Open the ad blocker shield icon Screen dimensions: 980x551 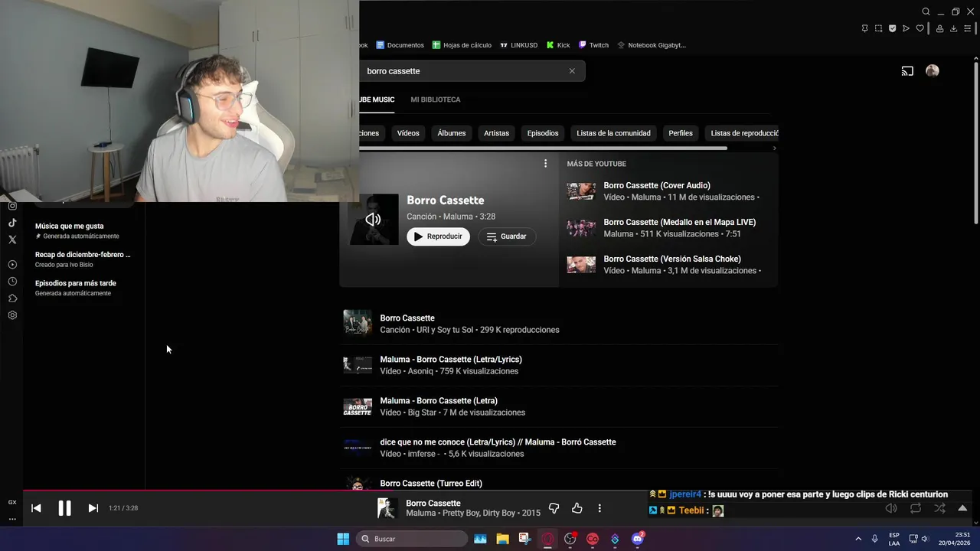click(x=892, y=28)
